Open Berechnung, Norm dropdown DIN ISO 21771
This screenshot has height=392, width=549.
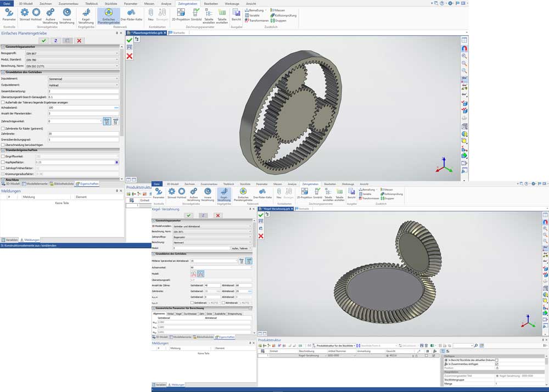(x=72, y=66)
